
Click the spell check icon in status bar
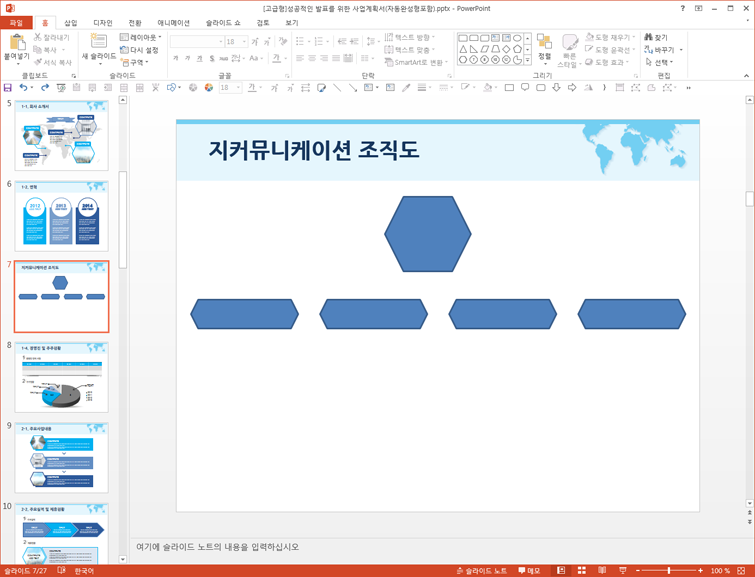[x=62, y=571]
